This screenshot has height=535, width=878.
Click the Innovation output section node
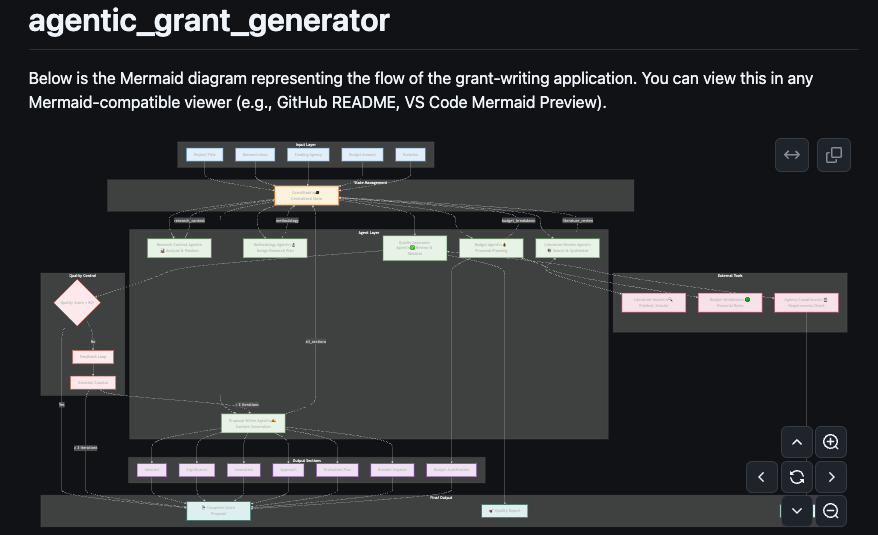pyautogui.click(x=244, y=470)
